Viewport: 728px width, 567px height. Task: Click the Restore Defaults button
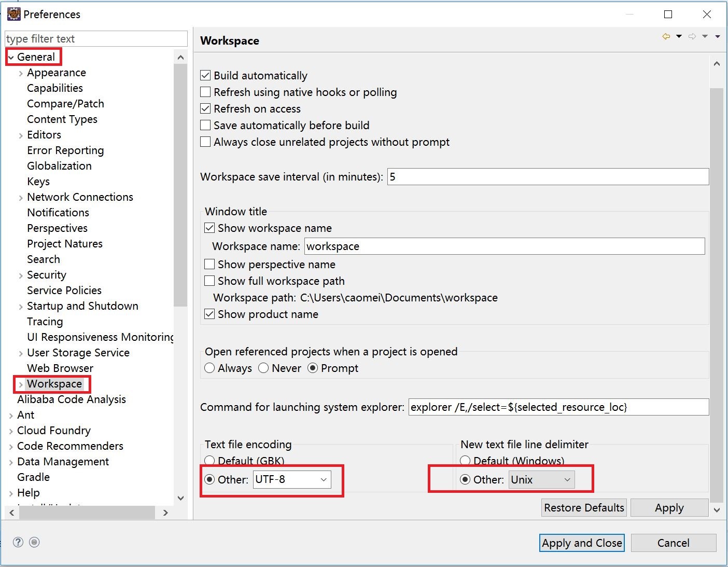(x=584, y=508)
